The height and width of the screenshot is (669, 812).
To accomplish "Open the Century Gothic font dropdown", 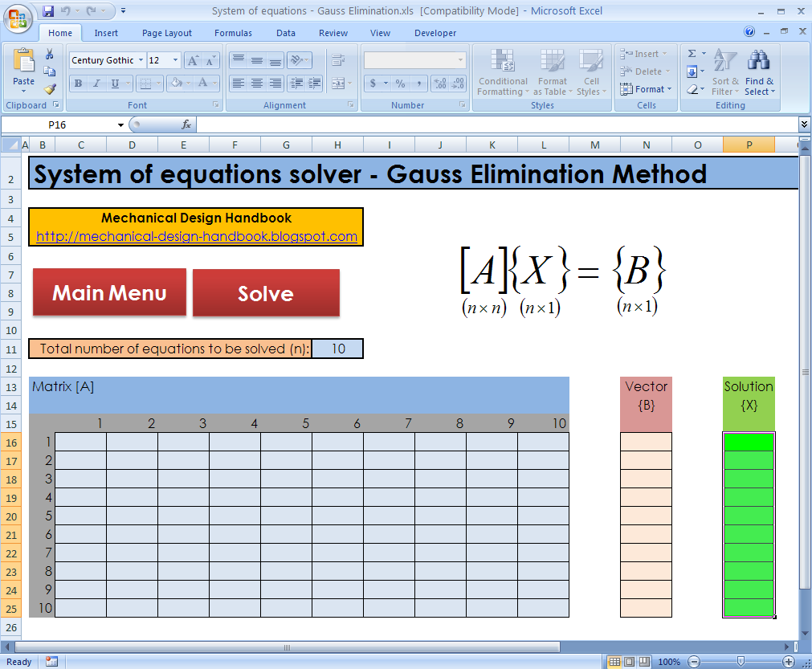I will [140, 59].
